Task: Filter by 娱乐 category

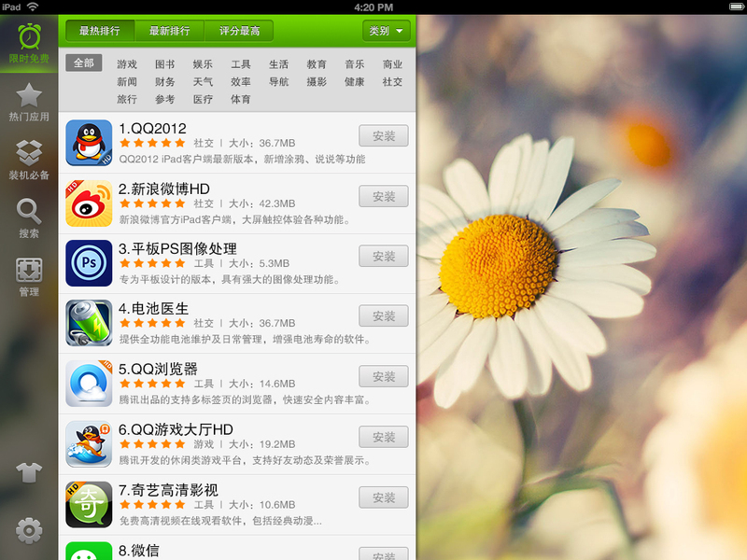Action: 203,64
